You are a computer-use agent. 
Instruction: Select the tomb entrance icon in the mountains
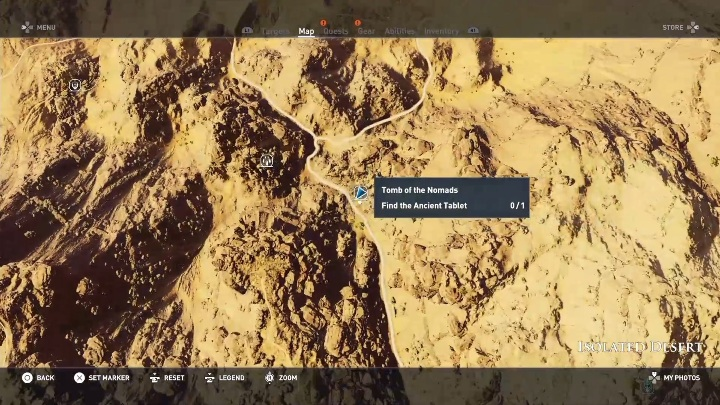[x=266, y=161]
